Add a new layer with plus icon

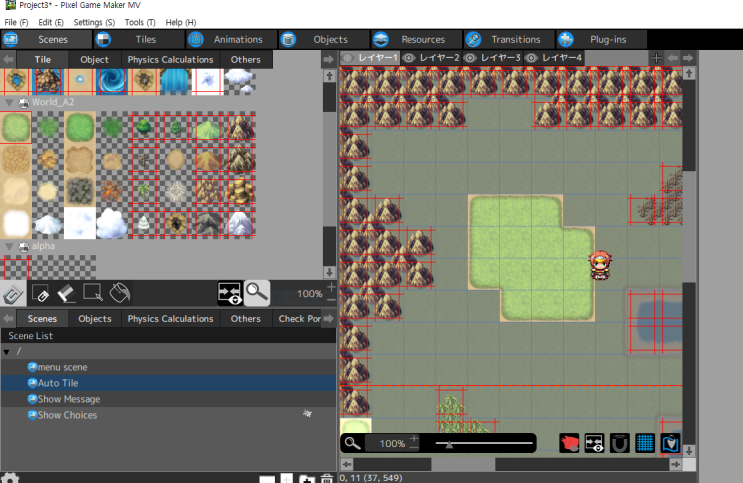coord(656,58)
